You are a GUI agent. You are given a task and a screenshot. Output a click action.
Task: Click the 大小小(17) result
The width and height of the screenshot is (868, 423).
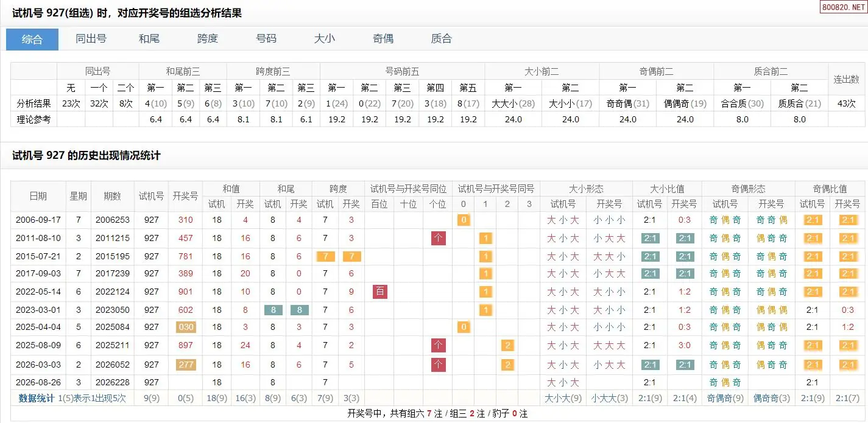coord(571,103)
